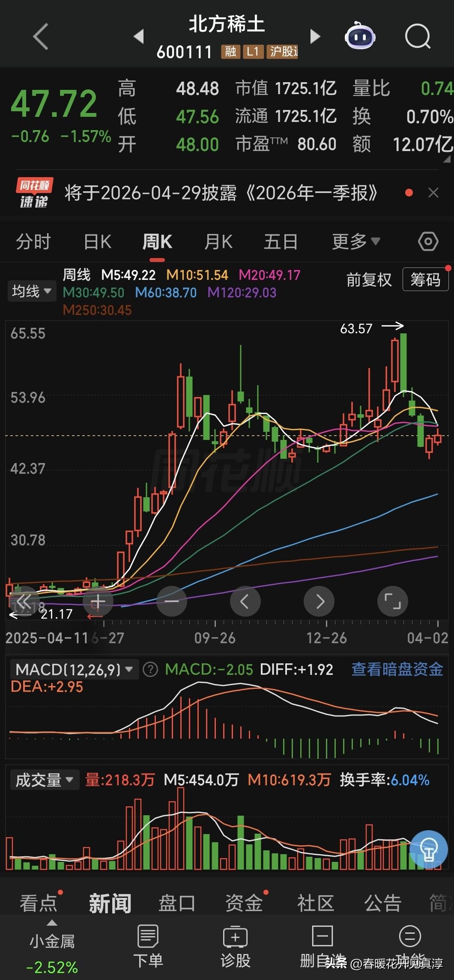Open the 盘口 tab
This screenshot has width=454, height=980.
(x=177, y=903)
